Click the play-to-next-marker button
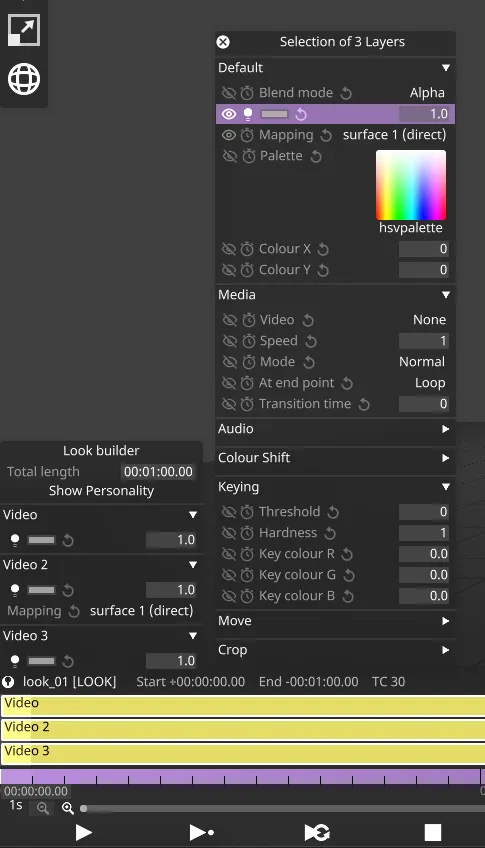Screen dimensions: 485x848 pos(202,832)
